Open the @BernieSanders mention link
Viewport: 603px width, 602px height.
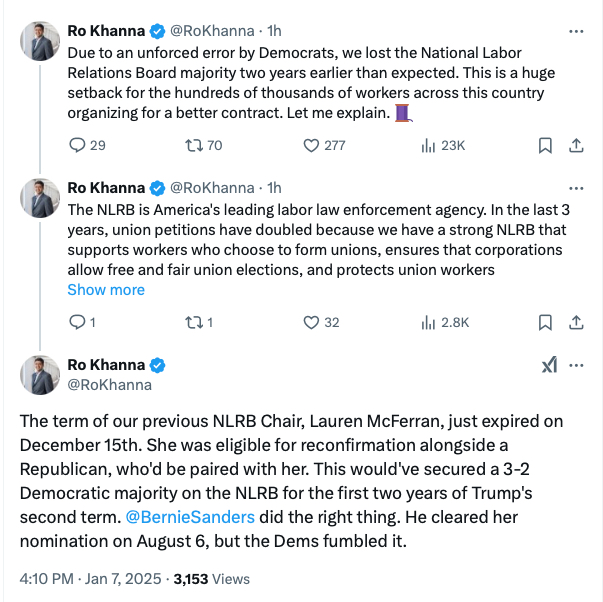click(198, 518)
